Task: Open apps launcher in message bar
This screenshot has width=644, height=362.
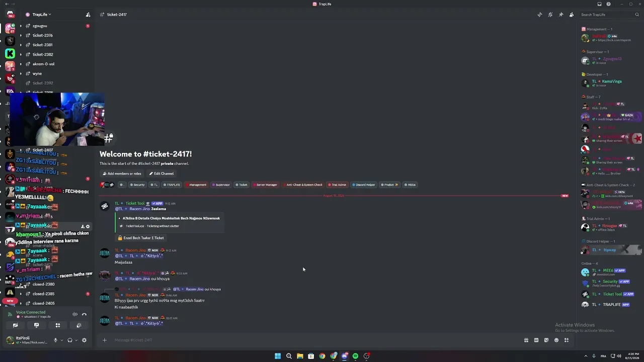Action: point(567,340)
